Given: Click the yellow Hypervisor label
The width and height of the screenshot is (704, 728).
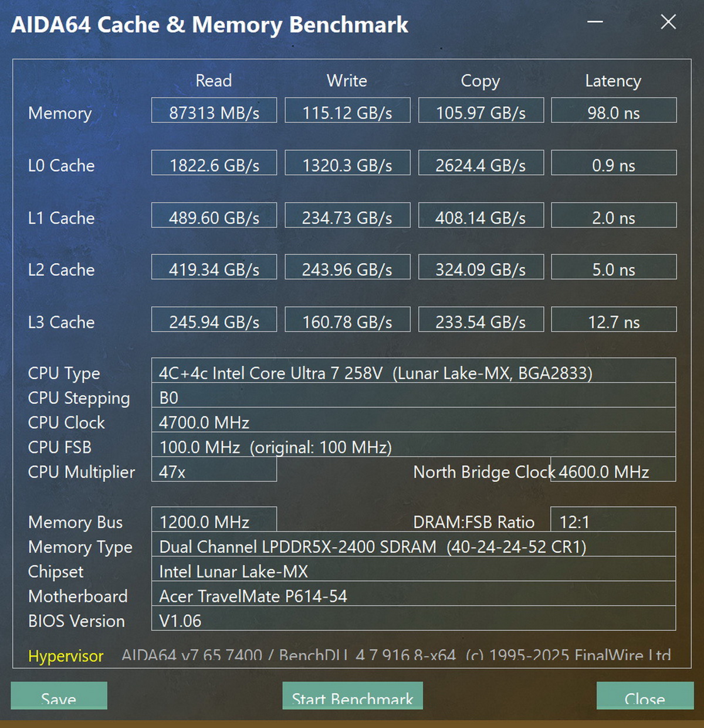Looking at the screenshot, I should [x=66, y=655].
